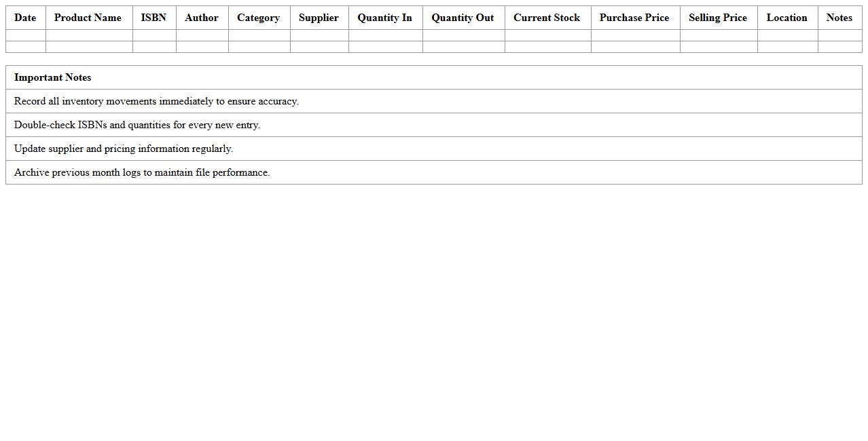Viewport: 868px width, 441px height.
Task: Click the ISBN column header
Action: pos(153,18)
